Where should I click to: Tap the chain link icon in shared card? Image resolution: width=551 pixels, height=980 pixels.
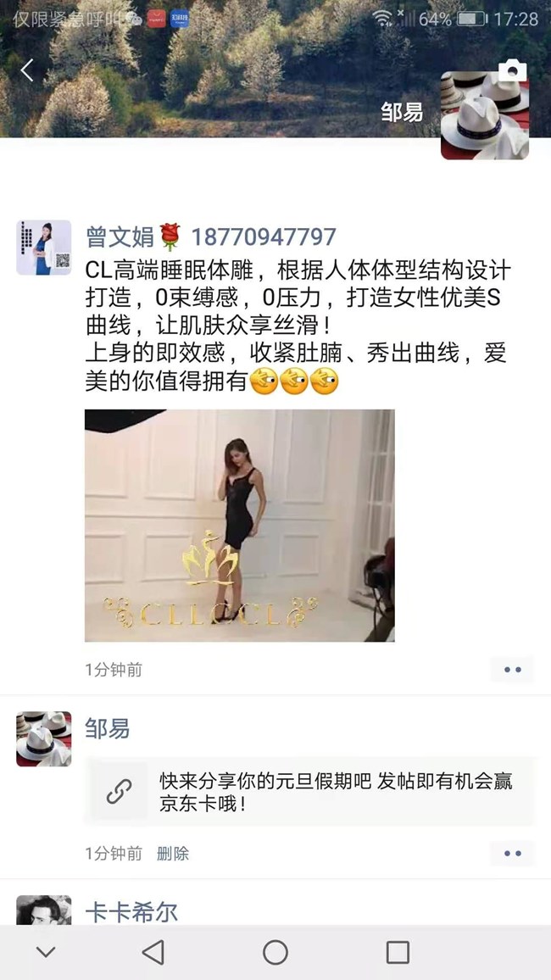[120, 791]
